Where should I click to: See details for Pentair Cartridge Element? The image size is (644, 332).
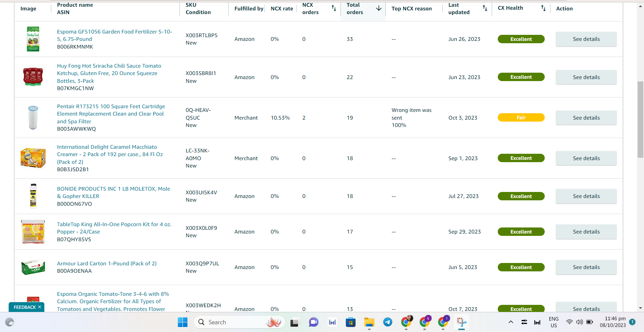(x=586, y=118)
